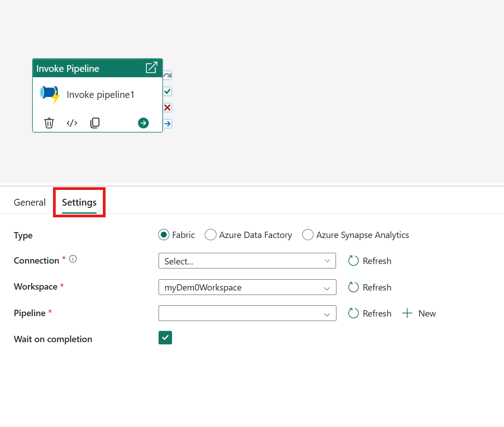
Task: Open the Connection dropdown
Action: click(247, 261)
